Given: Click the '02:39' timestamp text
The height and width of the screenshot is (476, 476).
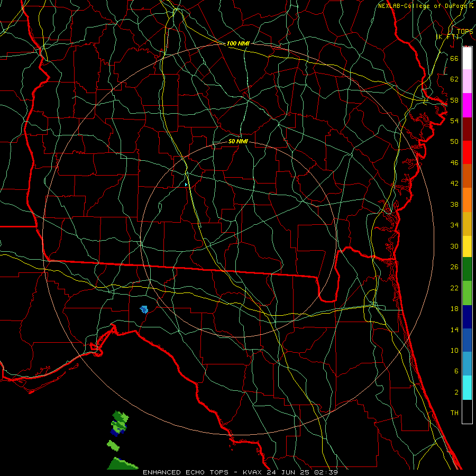Looking at the screenshot, I should (x=327, y=472).
